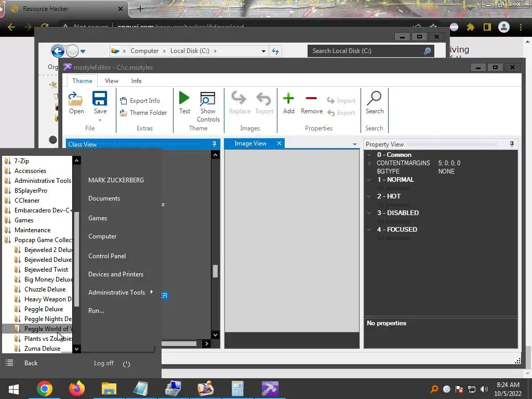Viewport: 532px width, 399px height.
Task: Switch to the Info ribbon tab
Action: tap(136, 81)
